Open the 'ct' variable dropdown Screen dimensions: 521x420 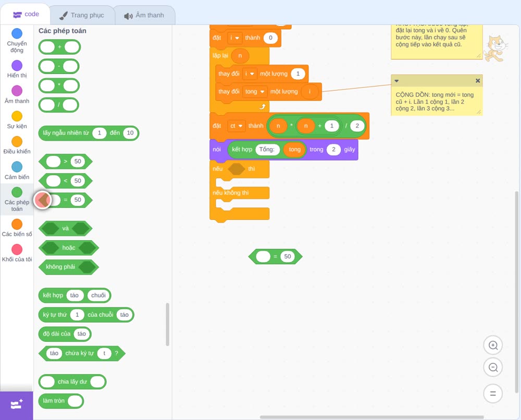[236, 126]
